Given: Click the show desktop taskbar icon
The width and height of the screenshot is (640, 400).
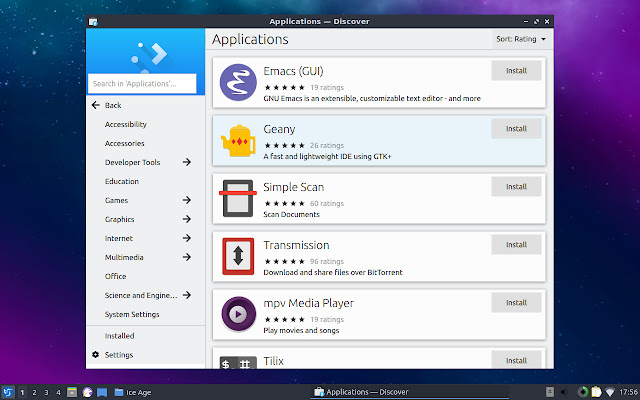Looking at the screenshot, I should coord(102,392).
